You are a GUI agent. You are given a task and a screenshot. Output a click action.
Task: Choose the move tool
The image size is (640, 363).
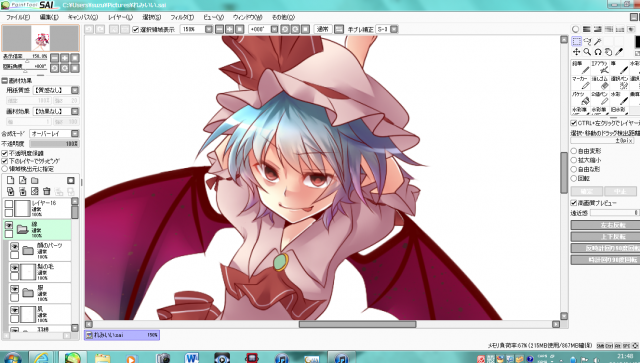tap(576, 52)
